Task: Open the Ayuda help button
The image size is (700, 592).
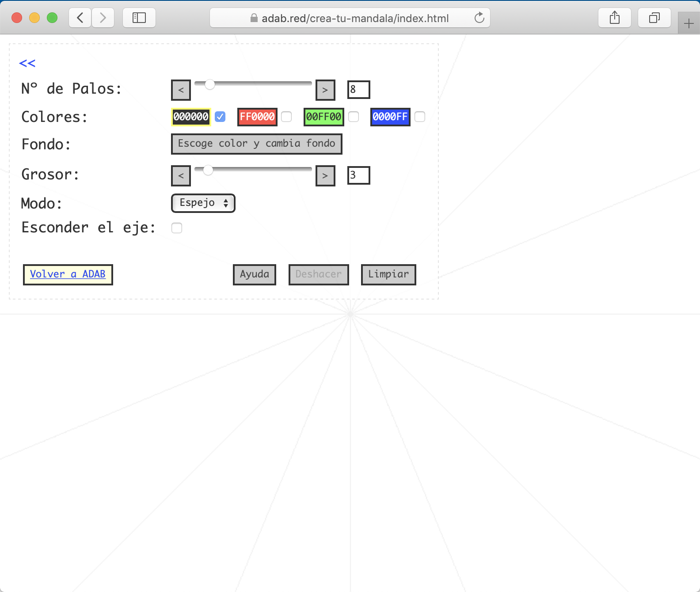Action: point(255,275)
